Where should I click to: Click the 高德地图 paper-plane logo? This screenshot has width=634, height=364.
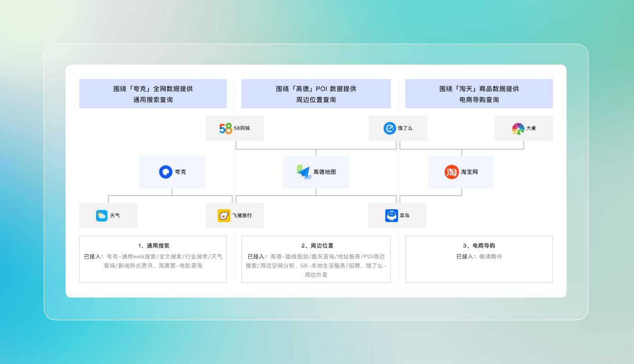(303, 172)
